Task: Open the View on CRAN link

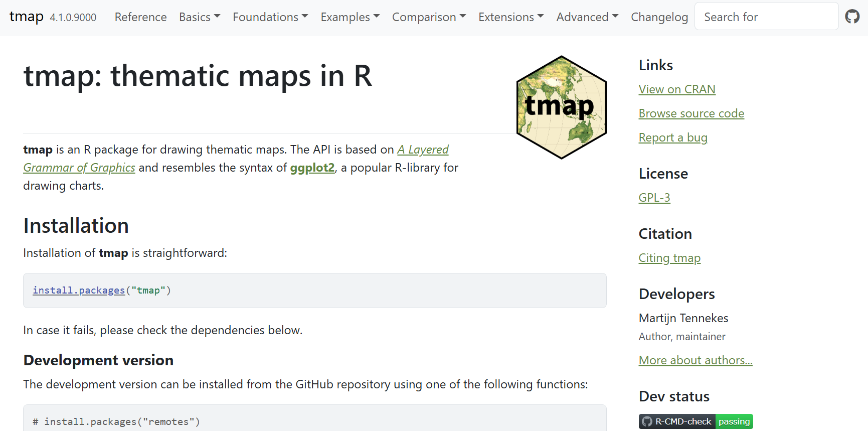Action: click(676, 89)
